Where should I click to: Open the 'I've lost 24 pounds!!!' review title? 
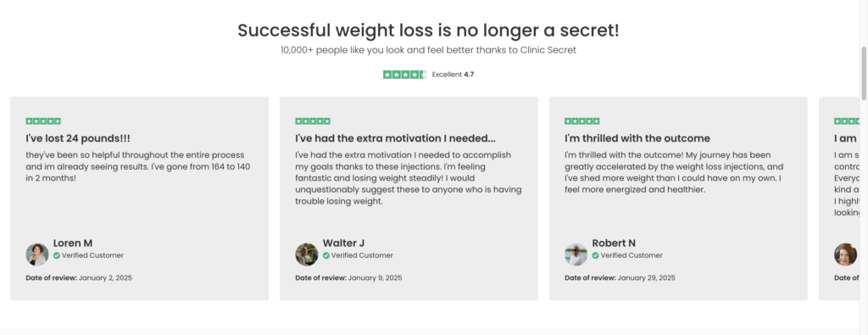(x=78, y=138)
